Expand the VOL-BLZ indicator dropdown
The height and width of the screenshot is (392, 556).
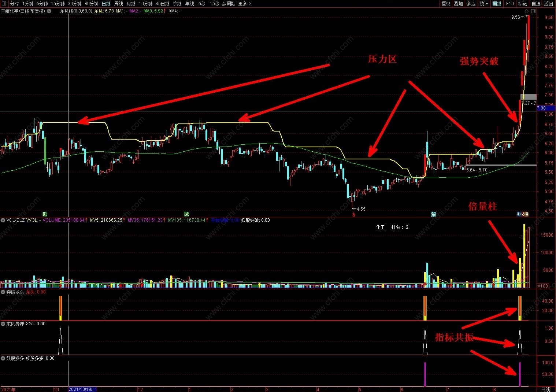[x=3, y=220]
